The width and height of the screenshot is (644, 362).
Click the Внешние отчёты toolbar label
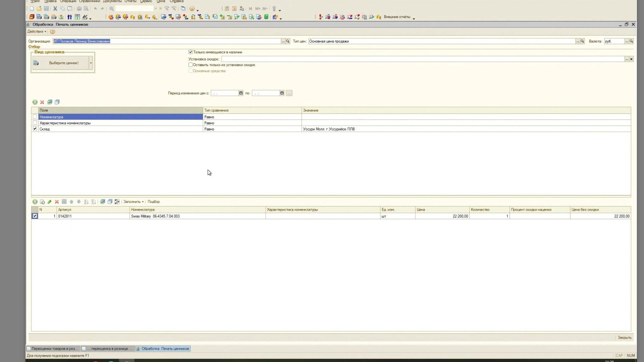pos(397,17)
